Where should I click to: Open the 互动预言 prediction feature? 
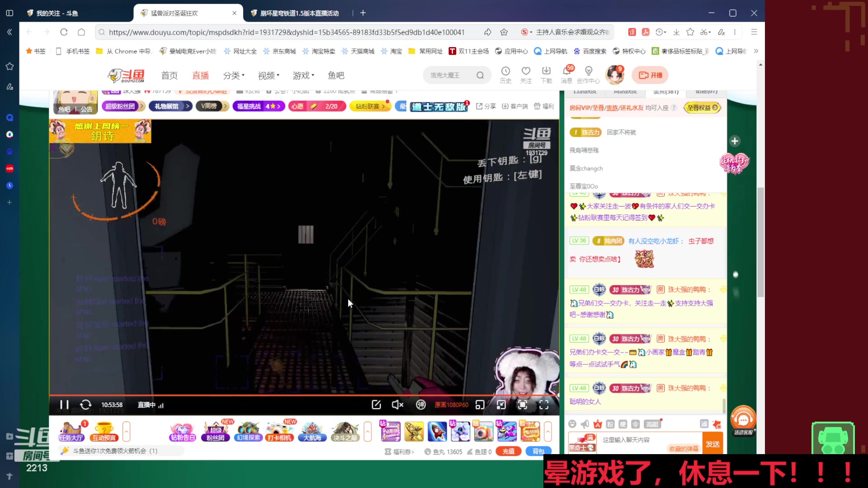click(103, 432)
